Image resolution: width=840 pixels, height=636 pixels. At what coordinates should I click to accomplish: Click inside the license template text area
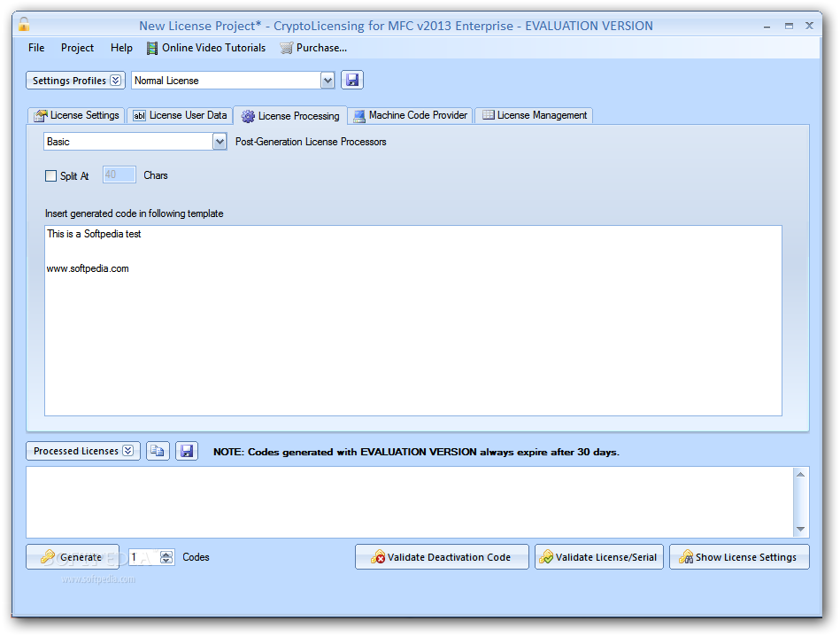click(x=413, y=321)
